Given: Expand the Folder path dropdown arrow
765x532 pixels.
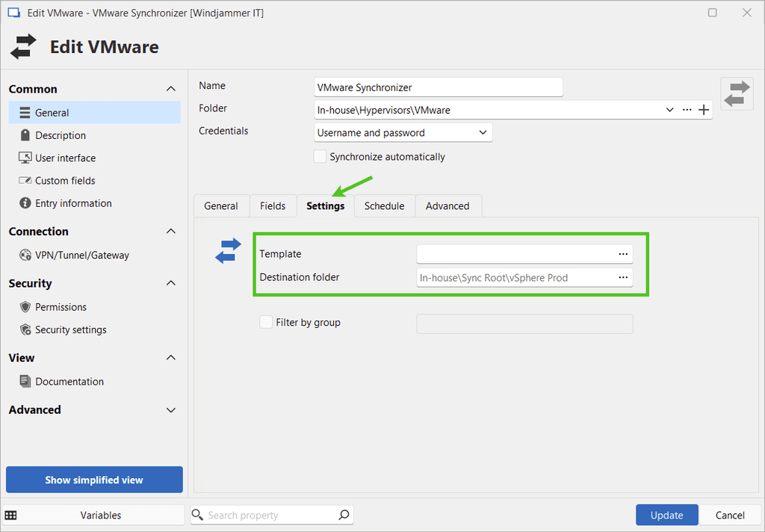Looking at the screenshot, I should click(669, 110).
